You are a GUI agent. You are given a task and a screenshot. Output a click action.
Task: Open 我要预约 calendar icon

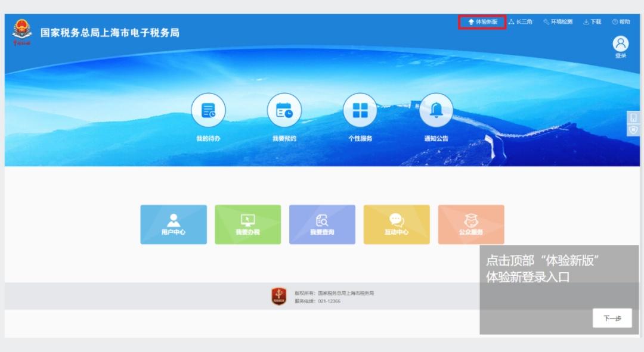point(284,110)
